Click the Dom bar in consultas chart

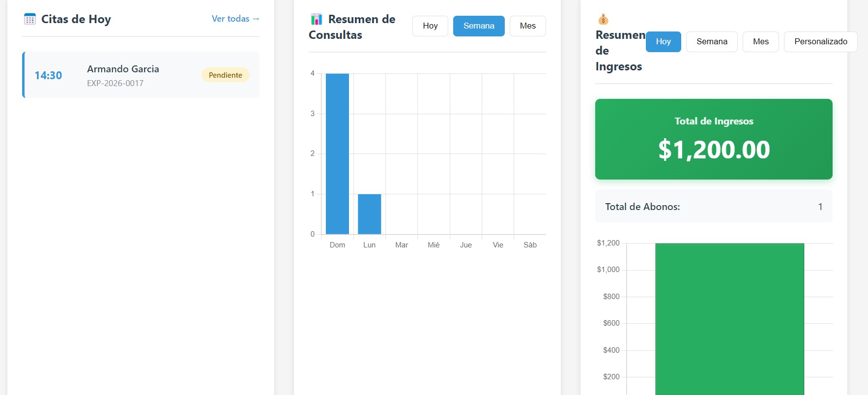(x=337, y=154)
